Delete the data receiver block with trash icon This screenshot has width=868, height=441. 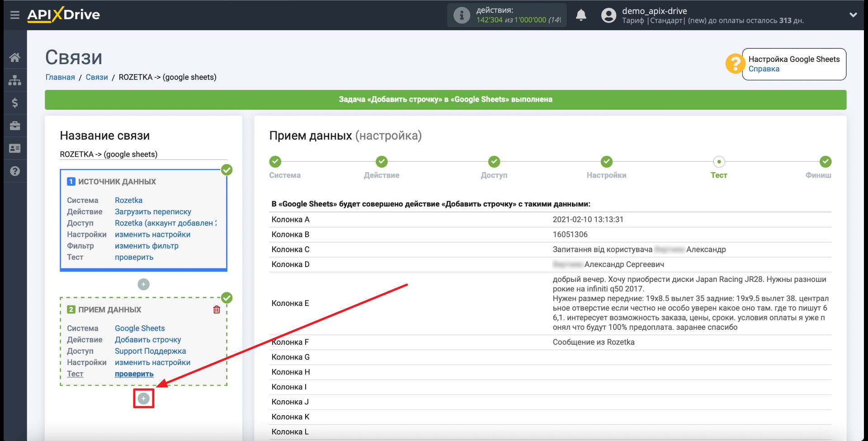tap(217, 310)
